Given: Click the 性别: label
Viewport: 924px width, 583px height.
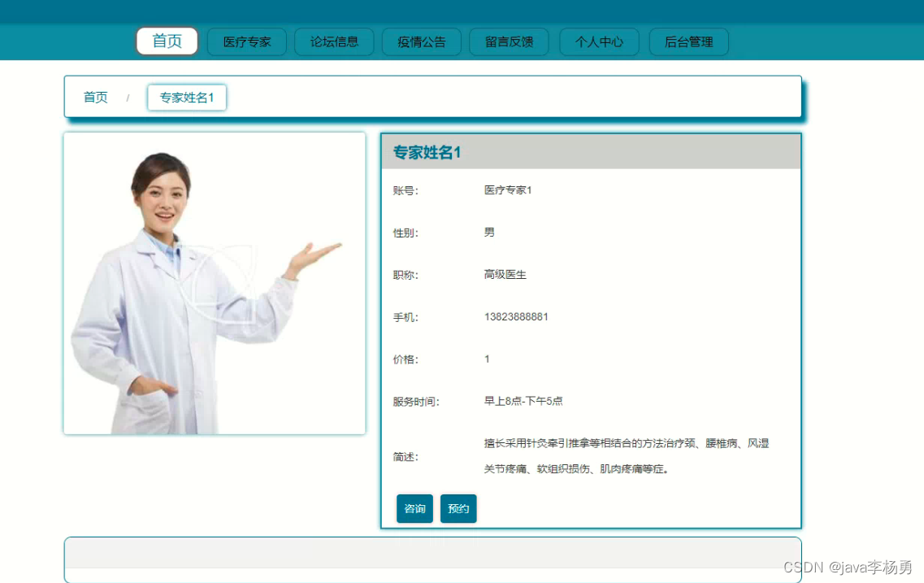Looking at the screenshot, I should point(406,233).
